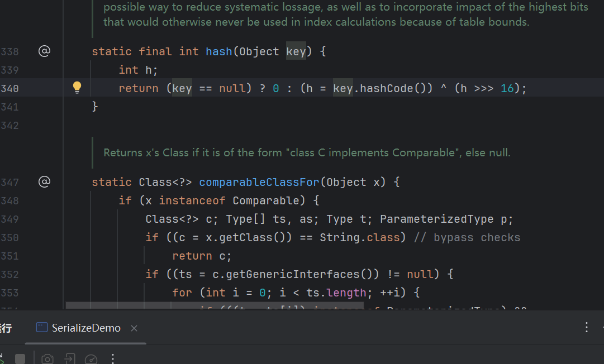Image resolution: width=604 pixels, height=364 pixels.
Task: Stop the running process with the square button
Action: 20,359
